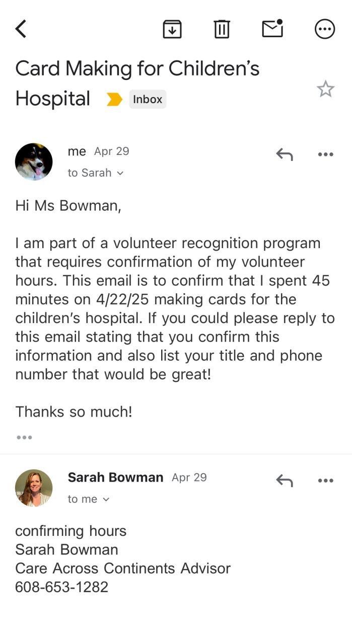Open more options for Sarah's message
Screen dimensions: 352x644
[x=326, y=481]
